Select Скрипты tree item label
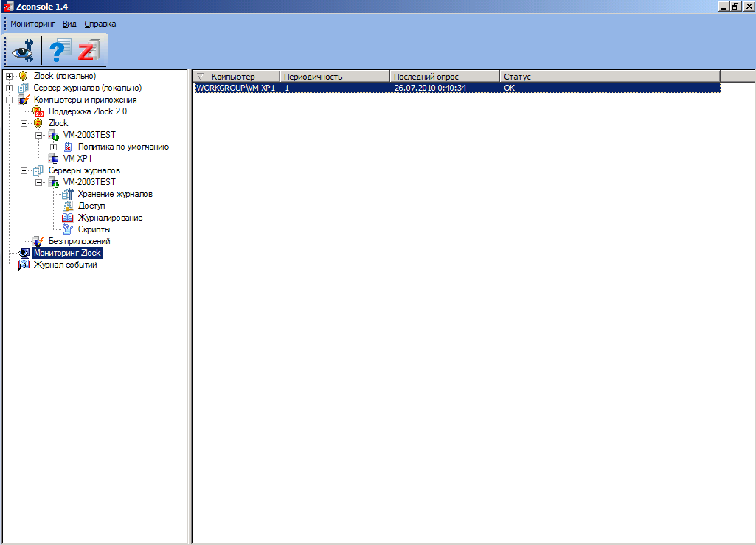The image size is (756, 545). 94,229
